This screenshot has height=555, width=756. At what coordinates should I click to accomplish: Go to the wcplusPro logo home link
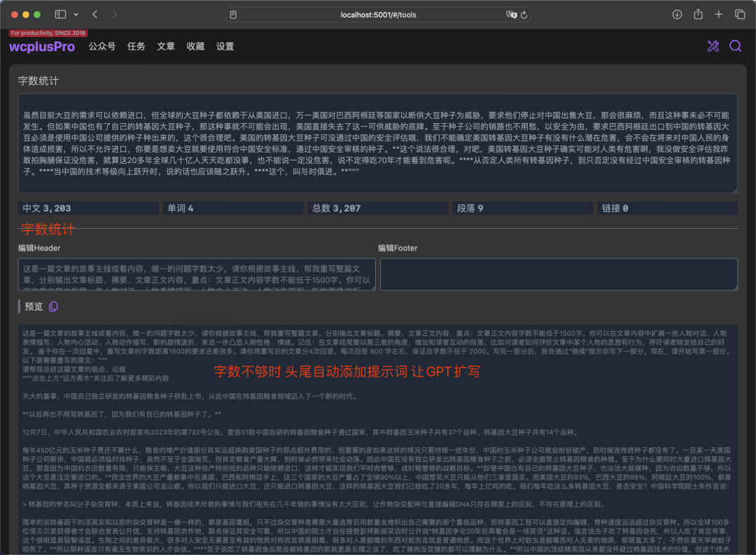tap(42, 47)
